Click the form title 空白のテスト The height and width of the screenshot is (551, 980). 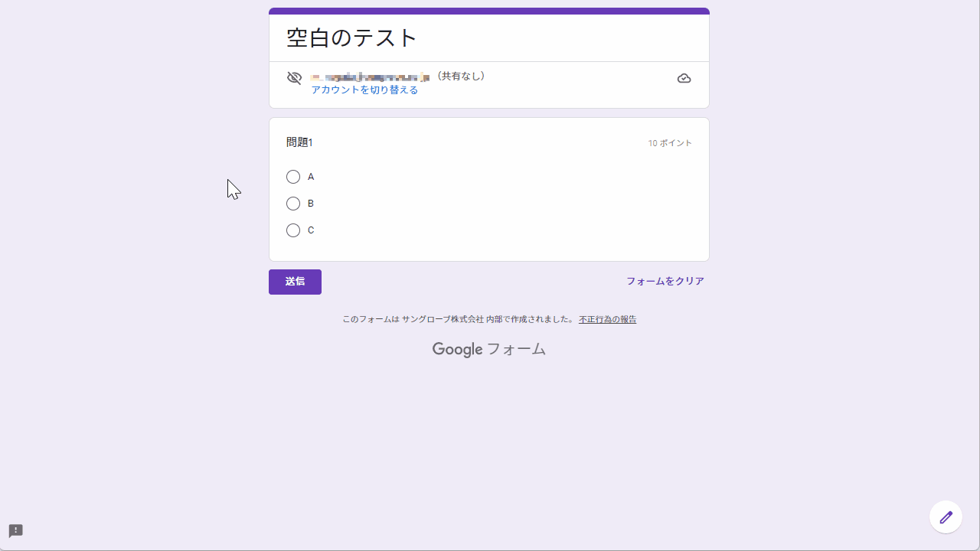point(352,37)
